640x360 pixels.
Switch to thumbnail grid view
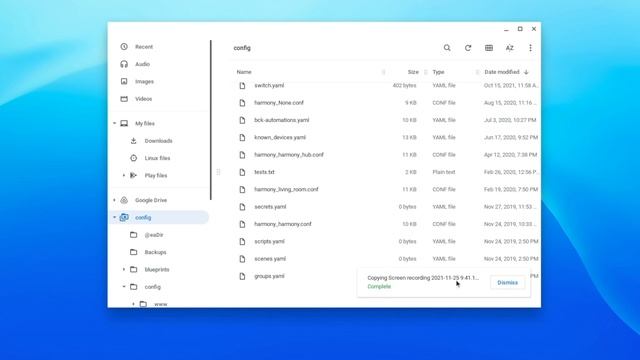tap(489, 48)
